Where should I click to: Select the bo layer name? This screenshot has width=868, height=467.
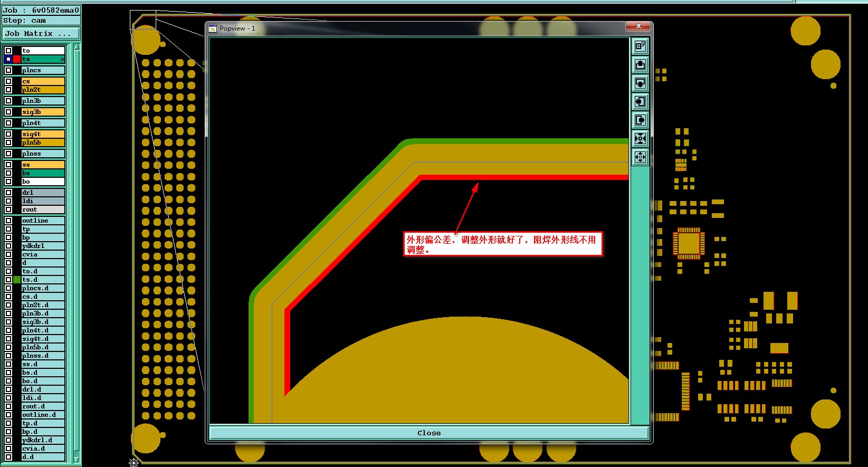[43, 182]
